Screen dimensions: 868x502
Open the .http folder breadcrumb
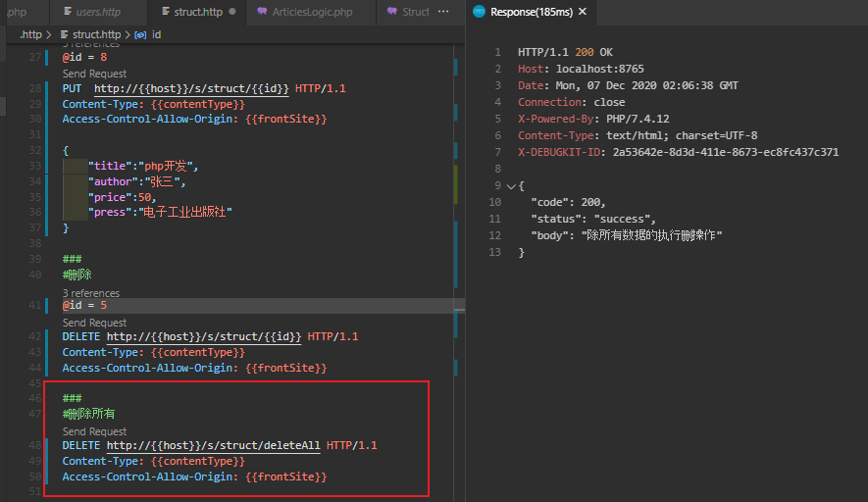pos(31,34)
